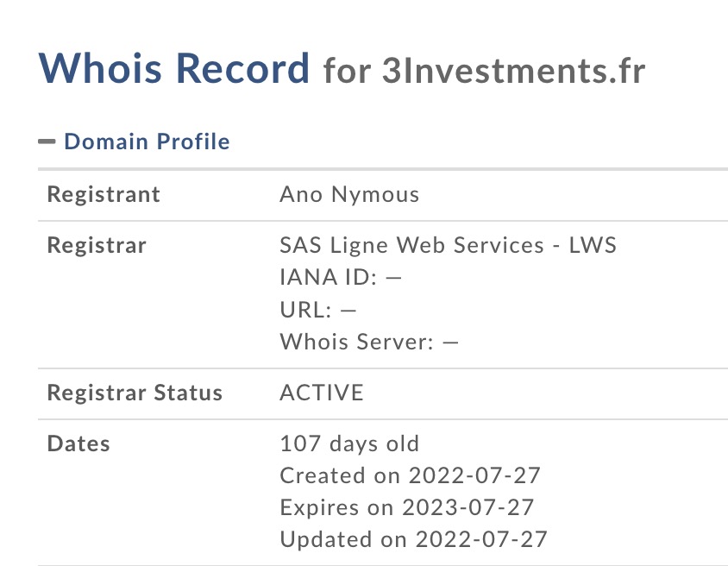Click the Expires on 2023-07-27 line

click(x=407, y=507)
